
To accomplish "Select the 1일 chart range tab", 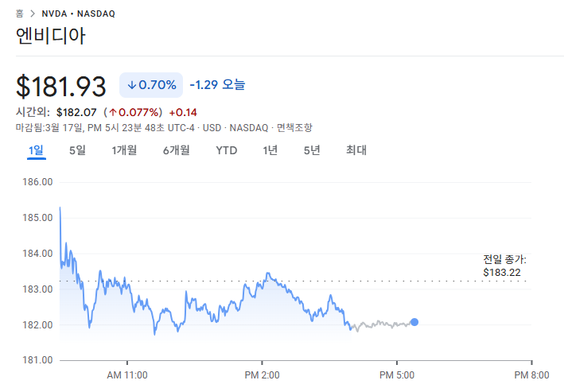I will (36, 150).
